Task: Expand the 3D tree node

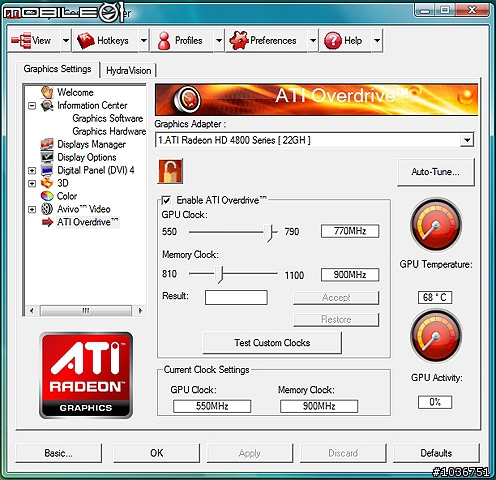Action: click(32, 183)
